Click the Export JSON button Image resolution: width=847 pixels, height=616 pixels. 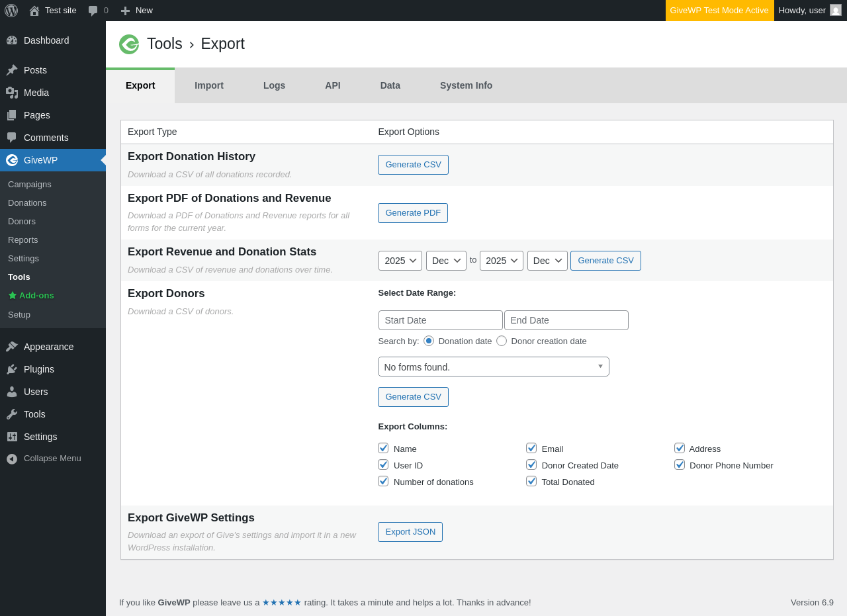(410, 532)
